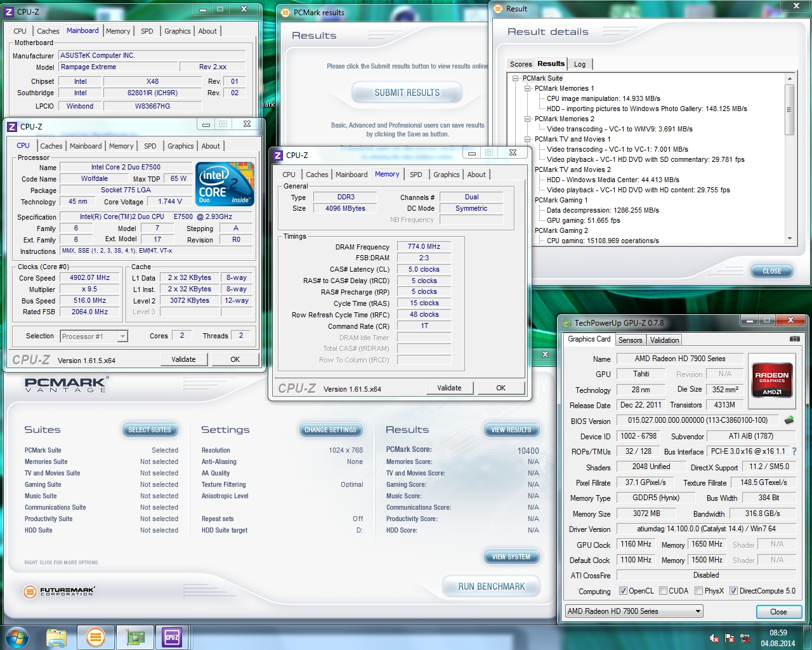Click the SELECT SUITES button
This screenshot has height=650, width=812.
pyautogui.click(x=150, y=430)
